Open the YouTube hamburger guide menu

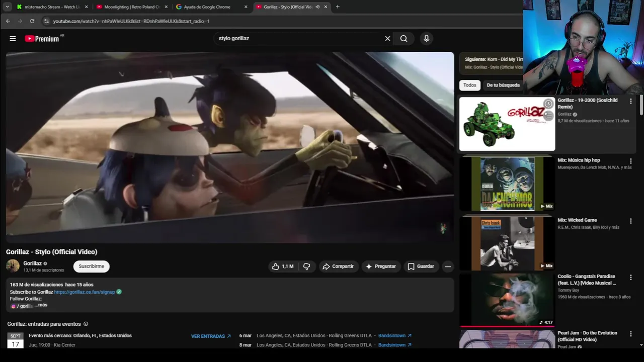tap(13, 39)
